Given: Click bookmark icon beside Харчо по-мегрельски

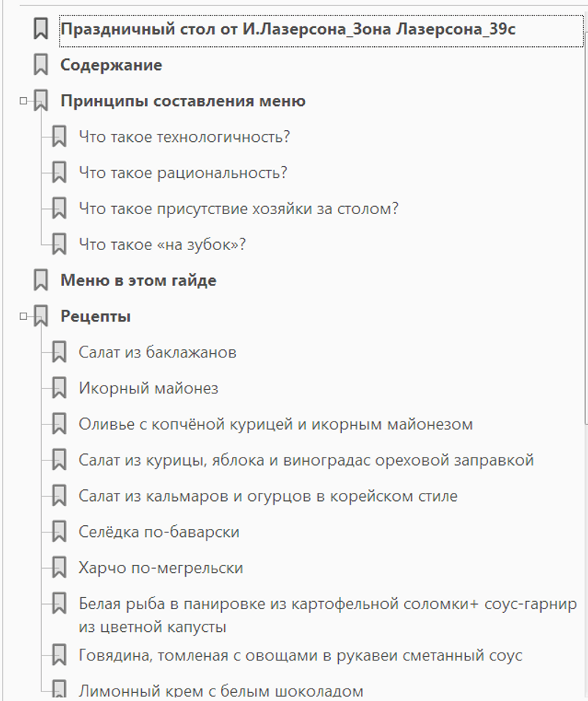Looking at the screenshot, I should pyautogui.click(x=60, y=568).
